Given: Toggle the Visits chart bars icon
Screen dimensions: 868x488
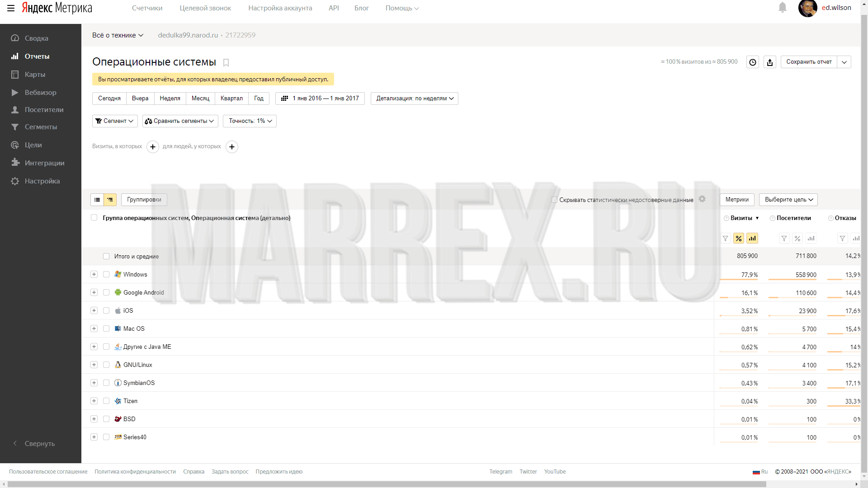Looking at the screenshot, I should [752, 239].
